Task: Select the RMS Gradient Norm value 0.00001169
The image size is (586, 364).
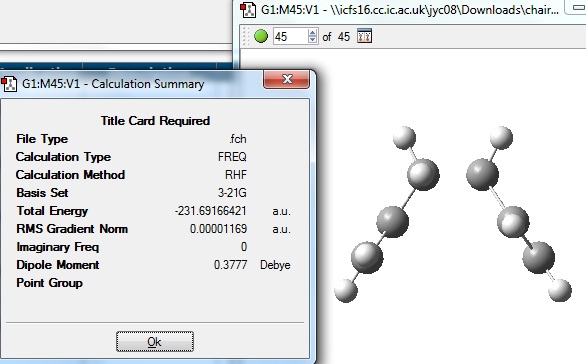Action: 218,229
